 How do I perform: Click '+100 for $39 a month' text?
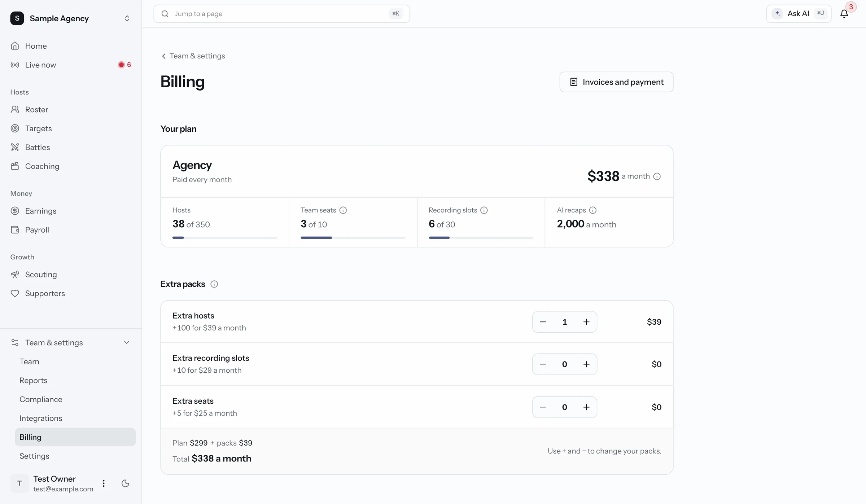click(209, 328)
